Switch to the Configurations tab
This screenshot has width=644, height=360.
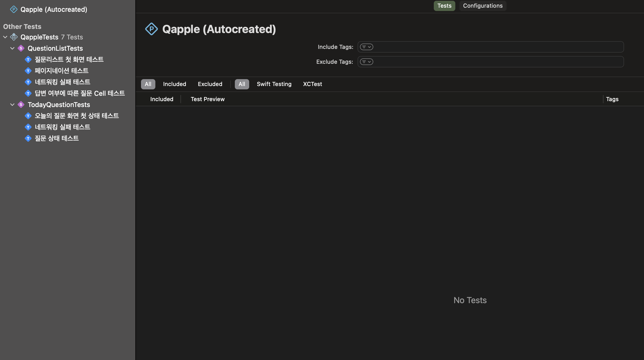click(x=482, y=6)
